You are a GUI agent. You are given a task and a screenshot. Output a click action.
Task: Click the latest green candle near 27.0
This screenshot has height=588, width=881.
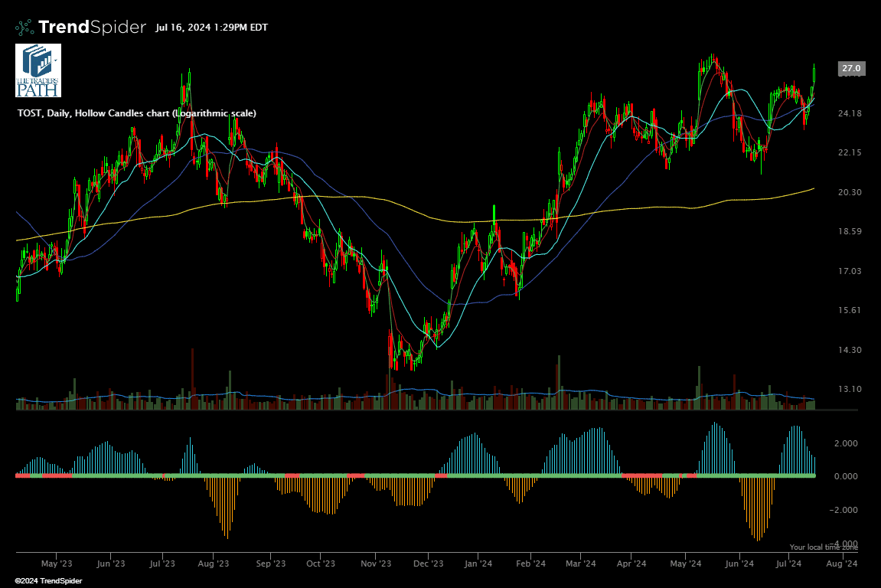click(x=814, y=74)
